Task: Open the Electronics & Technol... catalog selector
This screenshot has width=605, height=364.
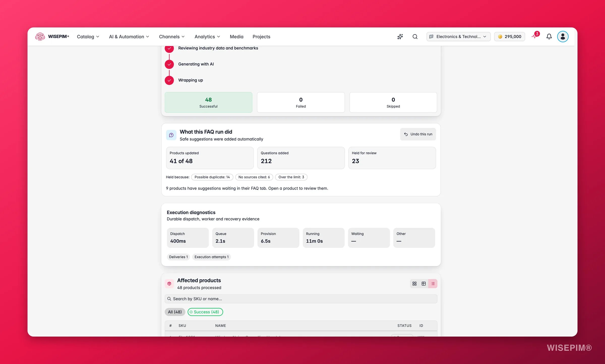Action: coord(458,37)
